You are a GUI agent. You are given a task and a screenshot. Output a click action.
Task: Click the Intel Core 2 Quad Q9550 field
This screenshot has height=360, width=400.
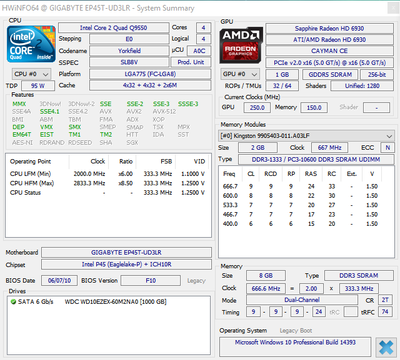(113, 28)
